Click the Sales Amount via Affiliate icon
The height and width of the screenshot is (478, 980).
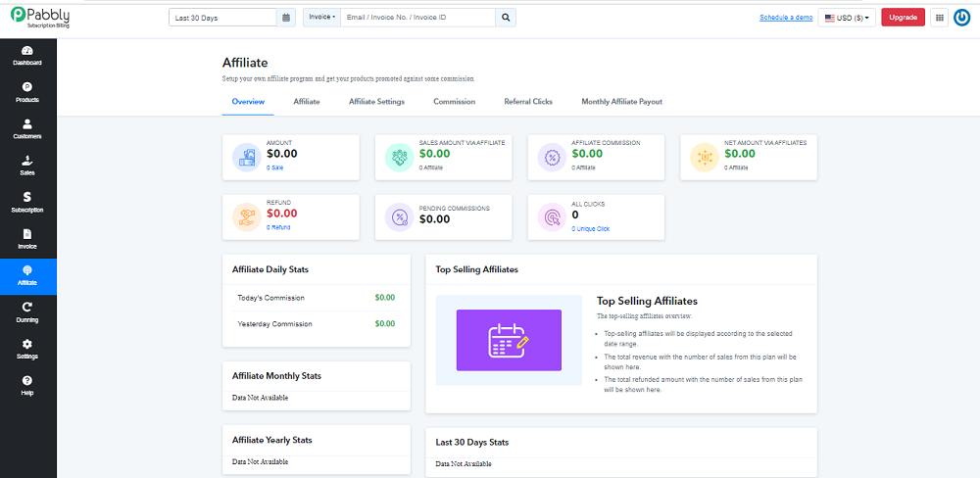coord(399,158)
